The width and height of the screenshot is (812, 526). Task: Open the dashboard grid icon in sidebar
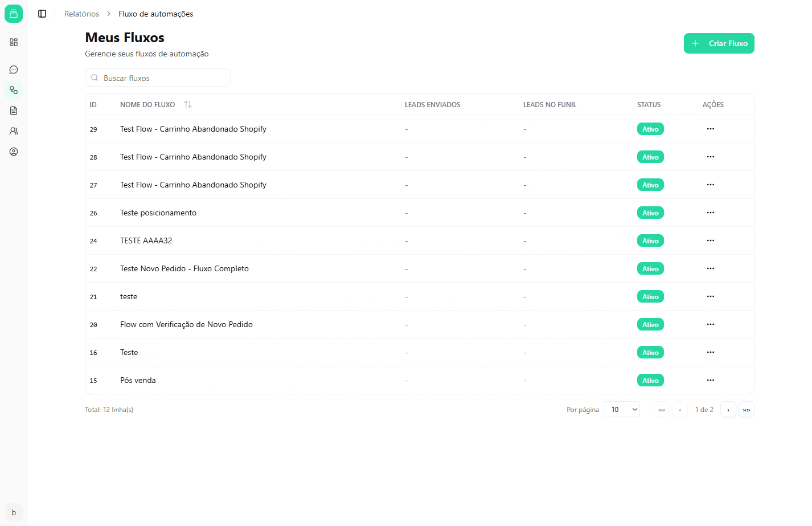pyautogui.click(x=14, y=42)
